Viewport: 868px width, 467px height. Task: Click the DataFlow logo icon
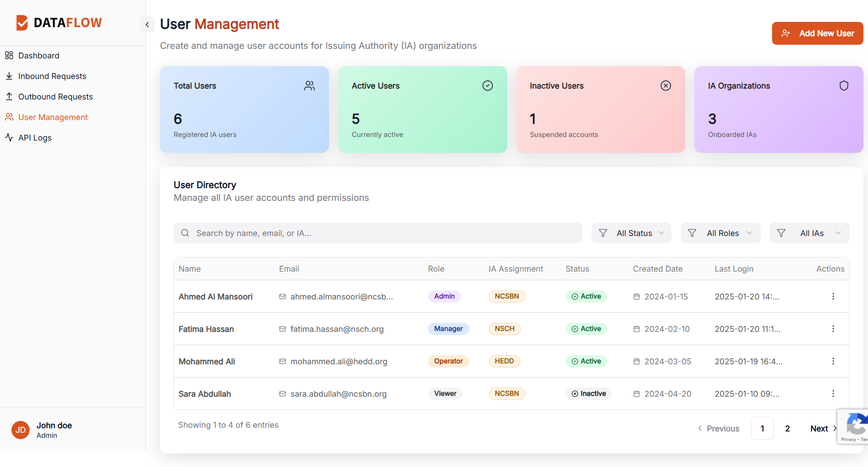pyautogui.click(x=22, y=23)
